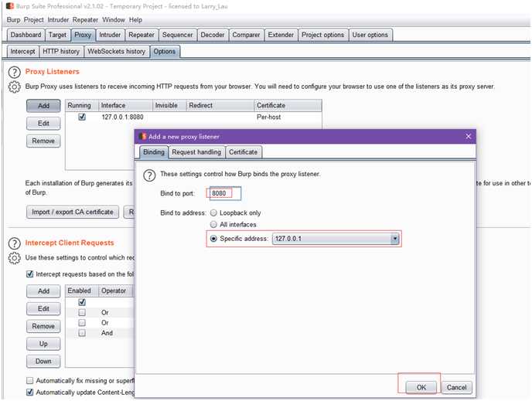Click Import / export CA certificate
Screen dimensions: 532x401
click(73, 212)
